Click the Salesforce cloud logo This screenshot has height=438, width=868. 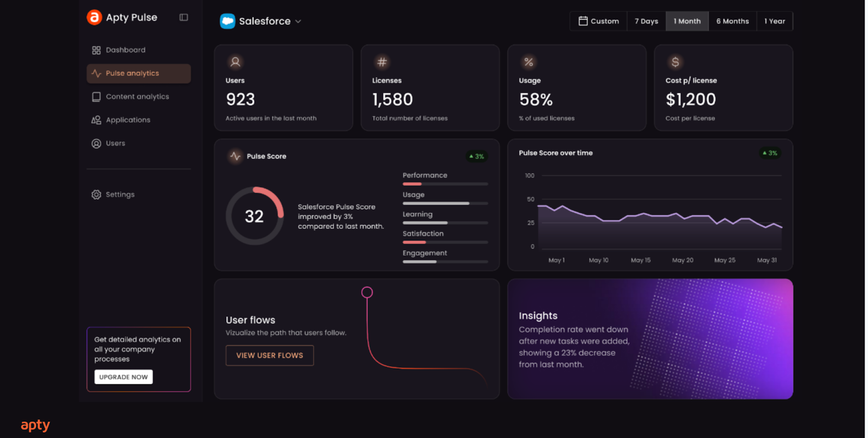pos(227,21)
